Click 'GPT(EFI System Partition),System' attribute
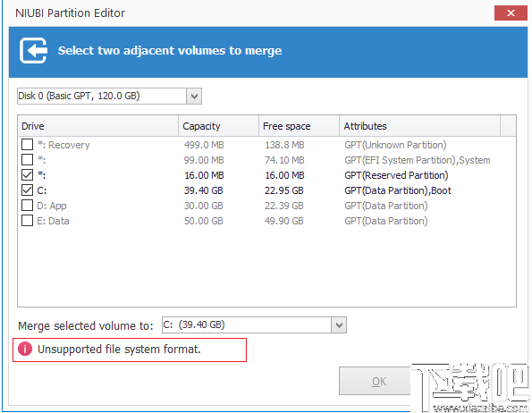The image size is (532, 413). pyautogui.click(x=418, y=160)
